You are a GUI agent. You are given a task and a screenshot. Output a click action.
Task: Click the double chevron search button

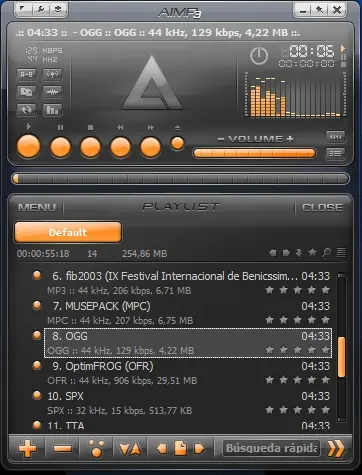[x=336, y=448]
